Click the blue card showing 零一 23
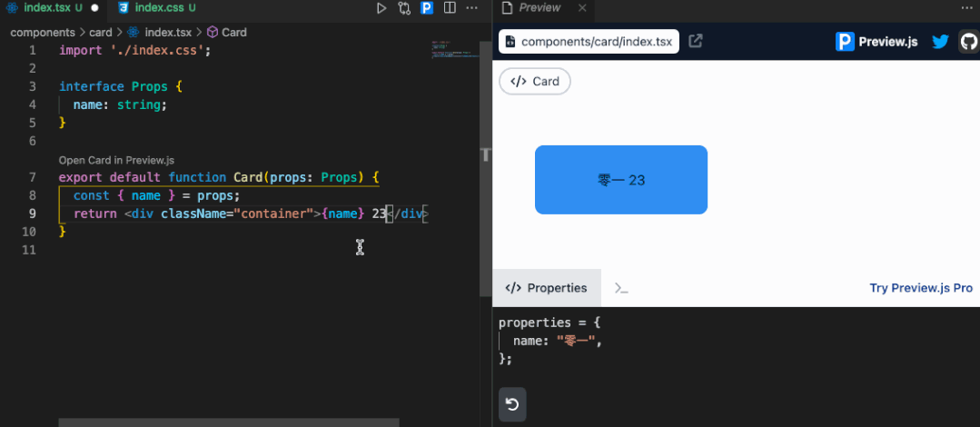The image size is (980, 427). pos(621,180)
